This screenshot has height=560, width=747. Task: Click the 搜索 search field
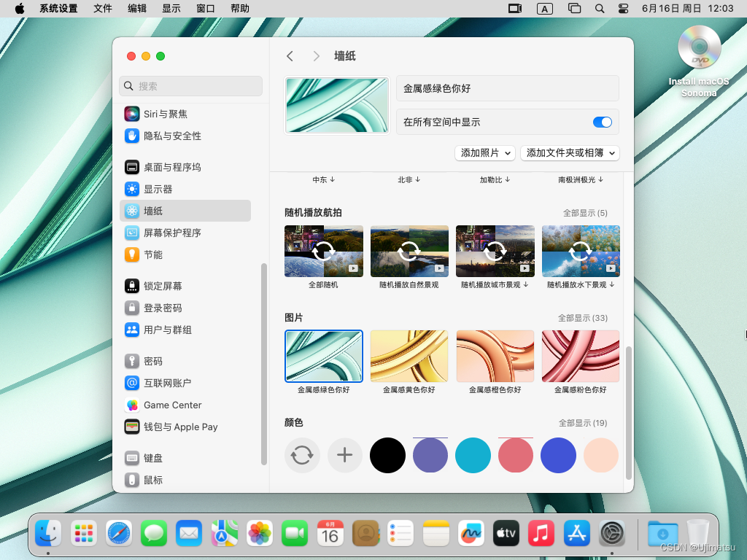[x=190, y=86]
